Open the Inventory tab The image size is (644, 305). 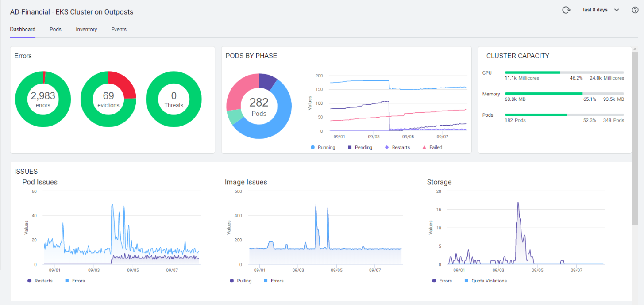pos(86,30)
